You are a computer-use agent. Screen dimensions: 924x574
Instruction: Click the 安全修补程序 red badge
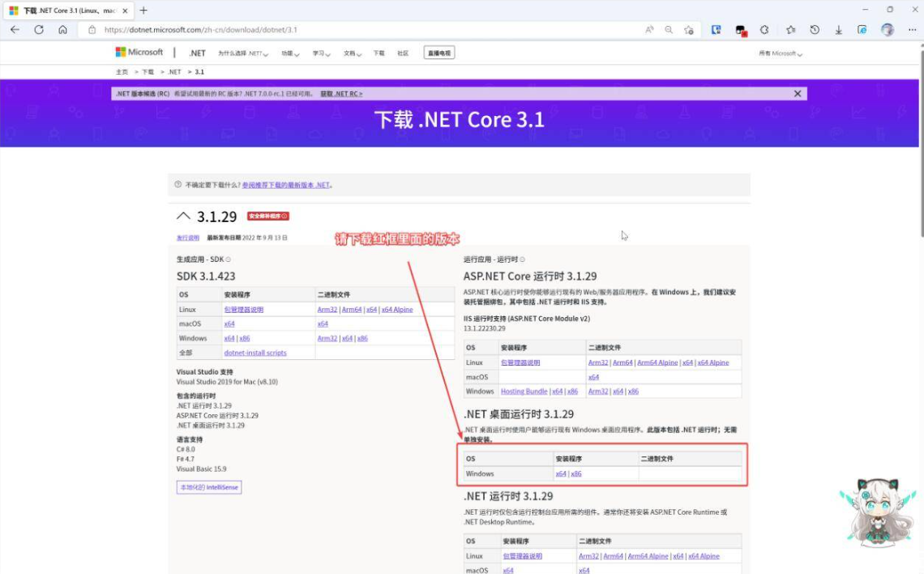tap(267, 216)
